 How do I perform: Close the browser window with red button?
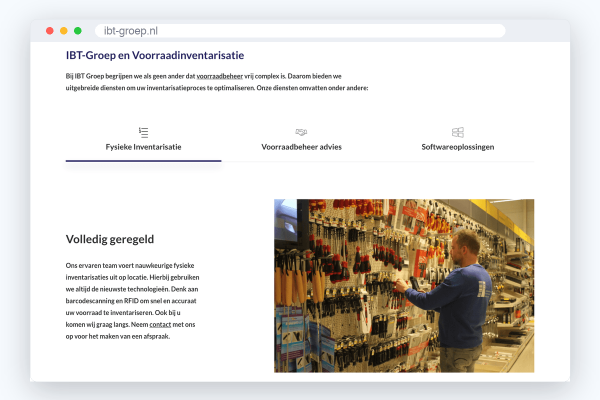point(50,31)
